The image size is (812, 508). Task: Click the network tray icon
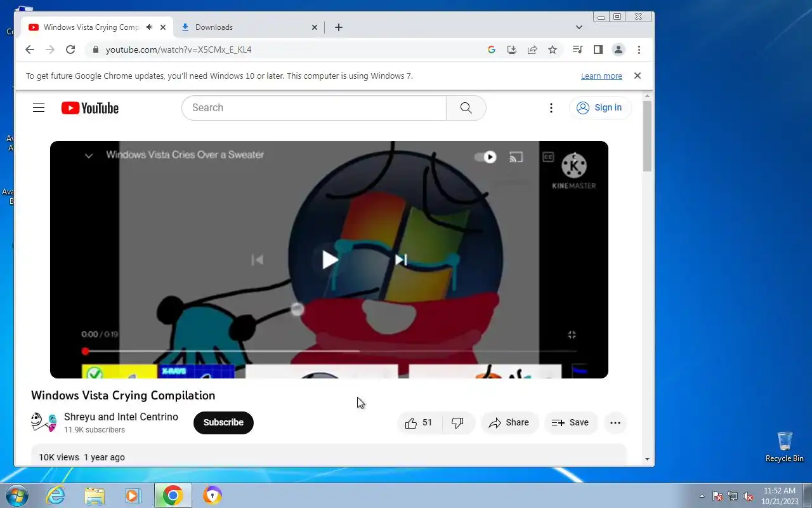point(733,496)
